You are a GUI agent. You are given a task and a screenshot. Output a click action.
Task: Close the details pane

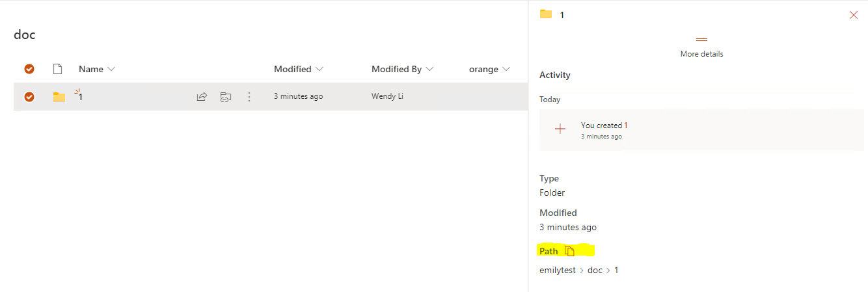click(853, 15)
